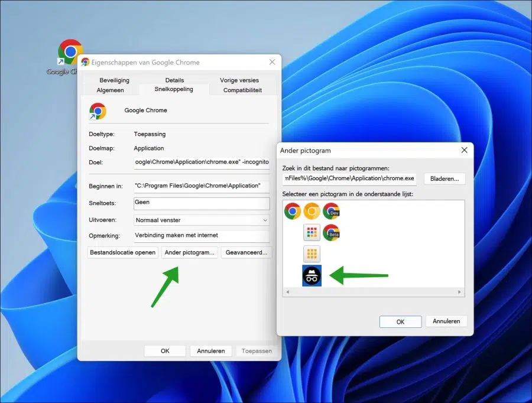The image size is (532, 403).
Task: Click the icon file path field
Action: (x=349, y=178)
